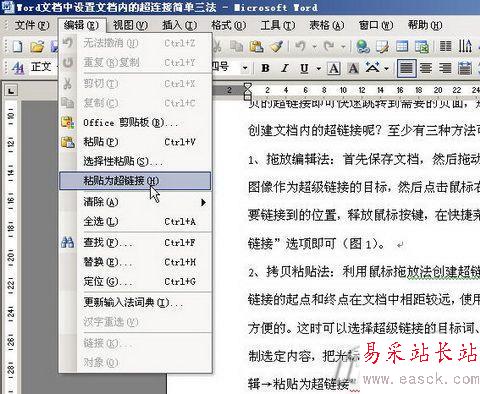
Task: Click the Text Direction icon
Action: (x=465, y=47)
